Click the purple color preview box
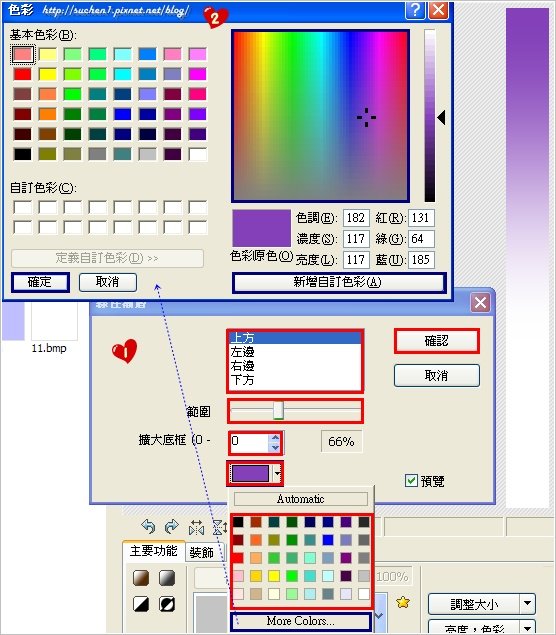The height and width of the screenshot is (635, 556). [262, 228]
